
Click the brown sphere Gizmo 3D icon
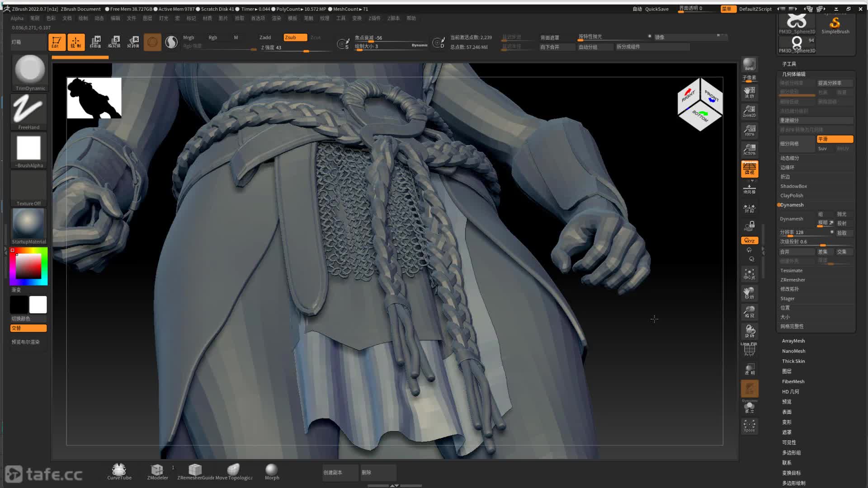(152, 42)
